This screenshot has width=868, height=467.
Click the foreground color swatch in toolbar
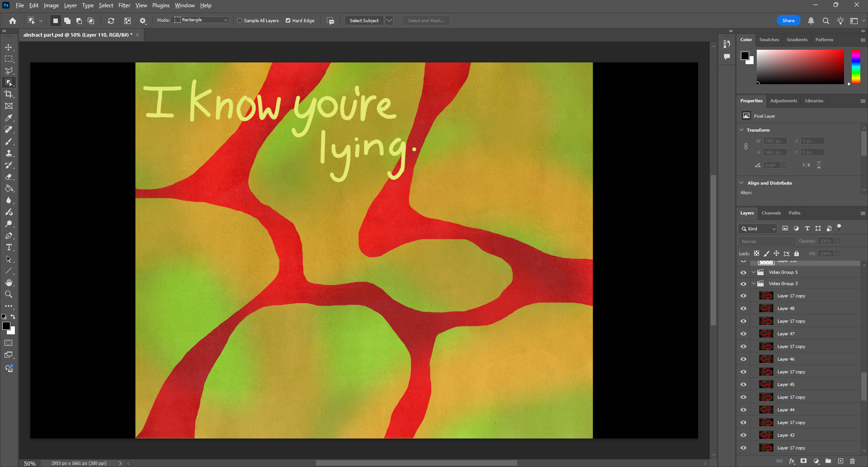tap(6, 326)
